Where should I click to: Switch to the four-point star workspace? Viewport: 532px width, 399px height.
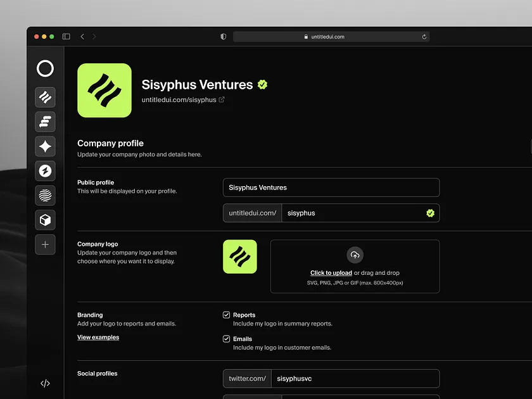point(45,146)
